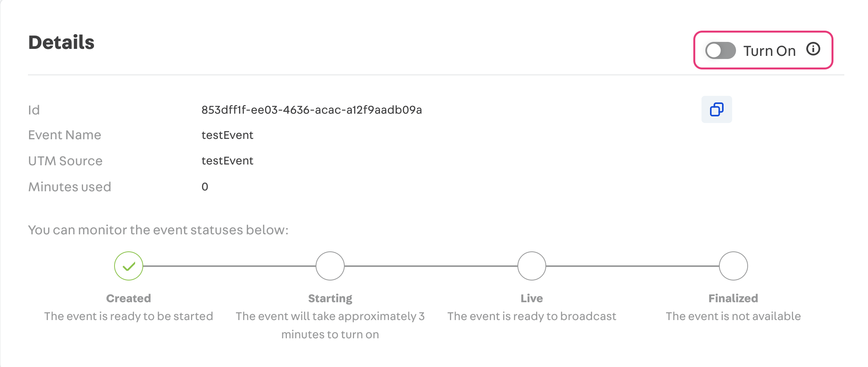Screen dimensions: 868x367
Task: Click the event Id value text
Action: click(x=311, y=110)
